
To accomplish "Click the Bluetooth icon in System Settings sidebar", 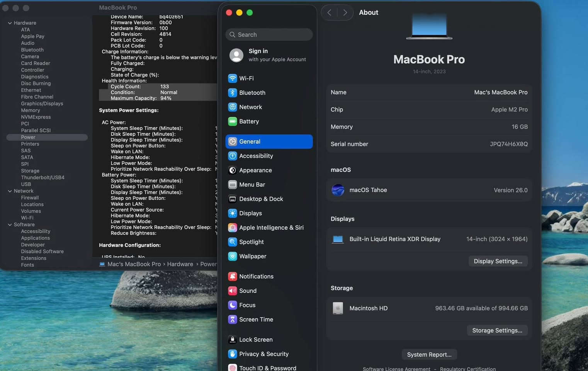I will 232,93.
